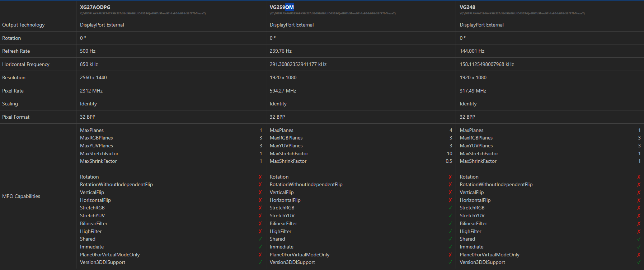Click the Resolution row label
The height and width of the screenshot is (270, 644).
(x=14, y=78)
